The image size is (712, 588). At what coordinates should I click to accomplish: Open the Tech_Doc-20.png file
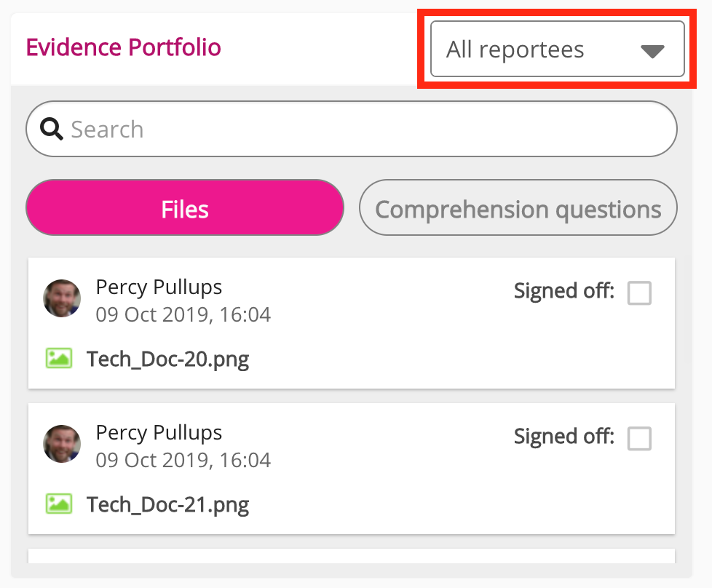pos(167,358)
